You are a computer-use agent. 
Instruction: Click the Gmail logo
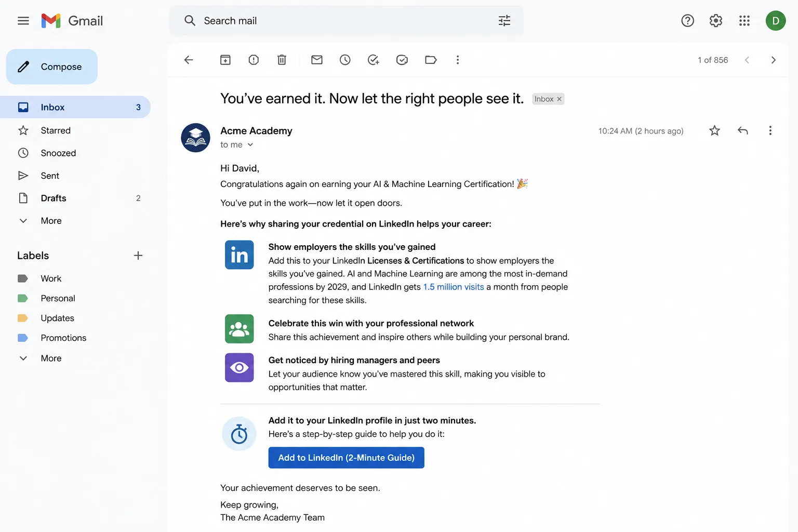(72, 21)
